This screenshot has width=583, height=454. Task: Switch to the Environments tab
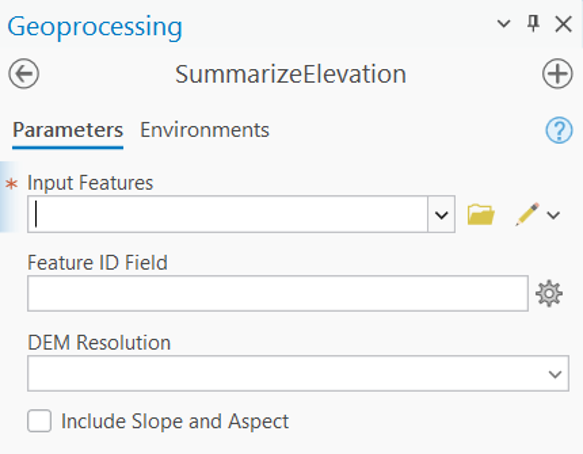coord(204,130)
